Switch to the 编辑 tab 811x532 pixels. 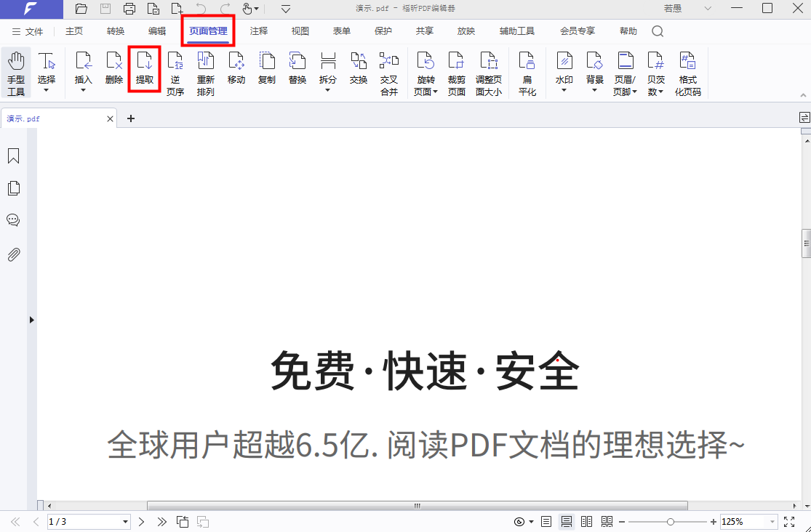coord(156,31)
